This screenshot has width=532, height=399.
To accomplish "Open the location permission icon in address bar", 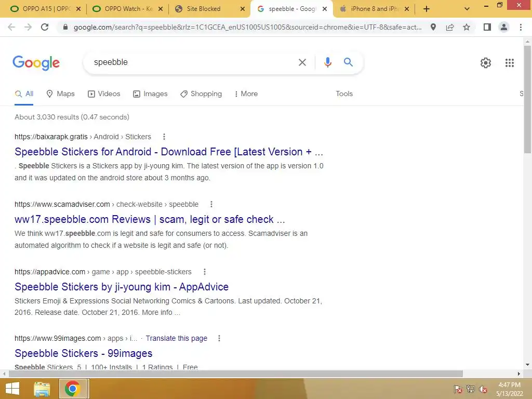I will click(x=433, y=27).
